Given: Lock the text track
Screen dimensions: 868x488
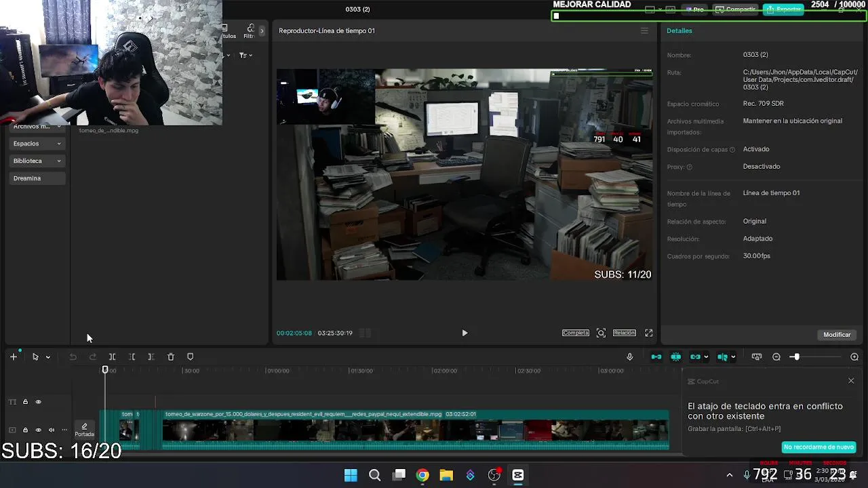Looking at the screenshot, I should (x=25, y=402).
